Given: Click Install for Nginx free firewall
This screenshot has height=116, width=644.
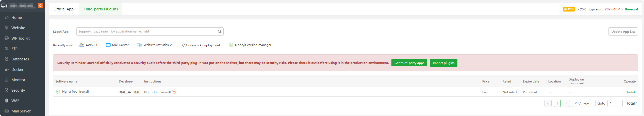Looking at the screenshot, I should pyautogui.click(x=631, y=92).
